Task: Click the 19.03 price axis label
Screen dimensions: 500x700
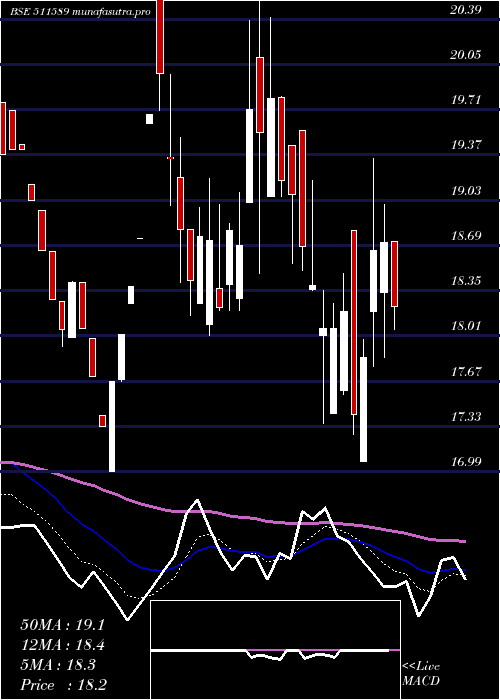Action: pos(466,191)
